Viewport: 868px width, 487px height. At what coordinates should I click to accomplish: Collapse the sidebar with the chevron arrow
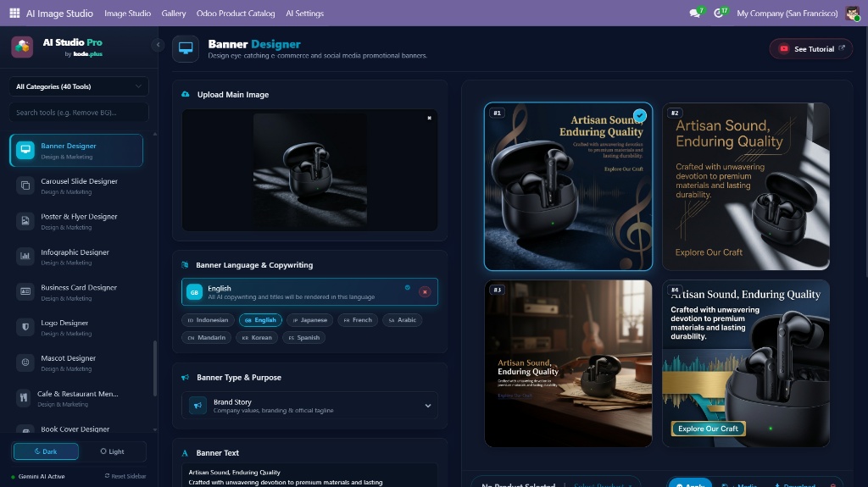[x=158, y=45]
